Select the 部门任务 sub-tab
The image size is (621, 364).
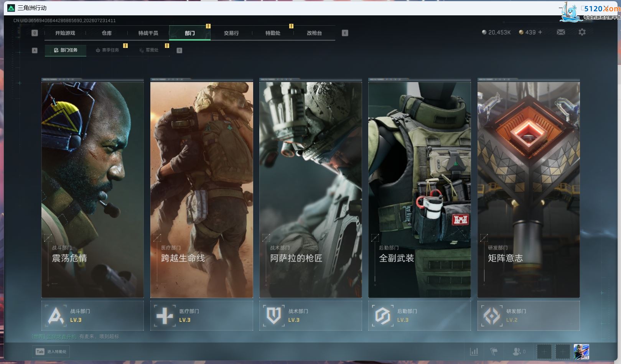point(66,50)
